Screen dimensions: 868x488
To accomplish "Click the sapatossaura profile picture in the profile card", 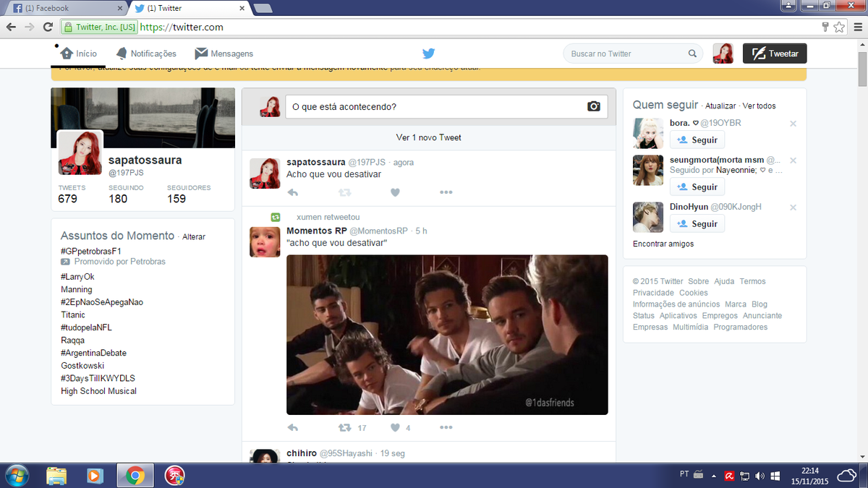I will pos(80,153).
